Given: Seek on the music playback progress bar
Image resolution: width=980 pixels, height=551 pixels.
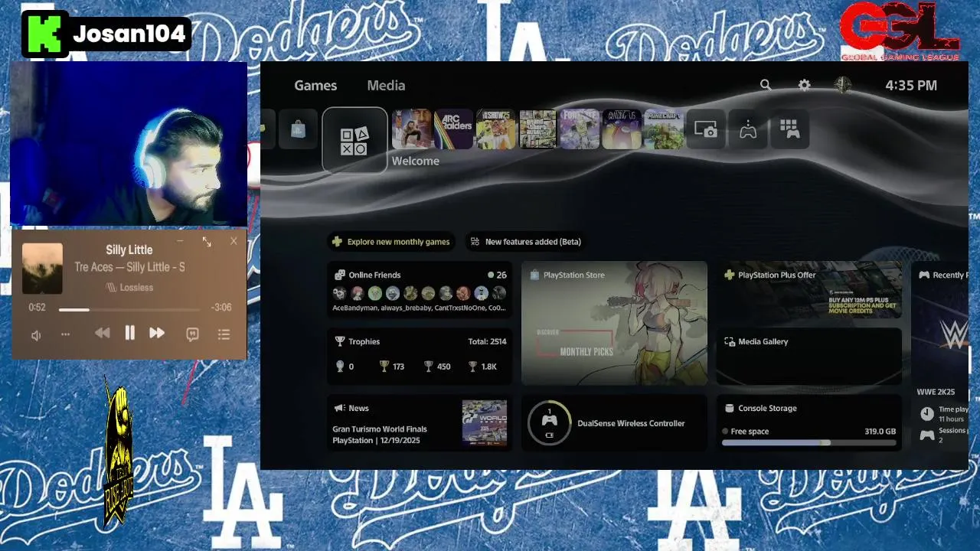Looking at the screenshot, I should (x=129, y=309).
